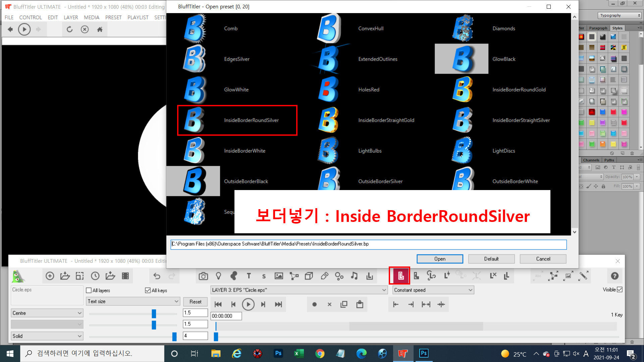The height and width of the screenshot is (362, 644).
Task: Add a light layer from toolbar
Action: (x=218, y=276)
